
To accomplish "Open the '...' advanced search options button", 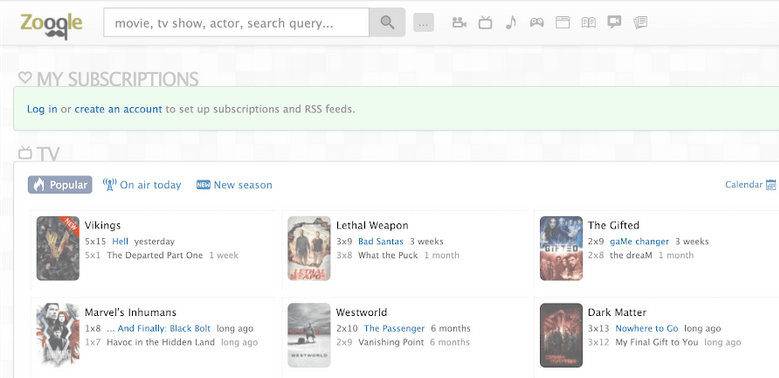I will point(423,23).
